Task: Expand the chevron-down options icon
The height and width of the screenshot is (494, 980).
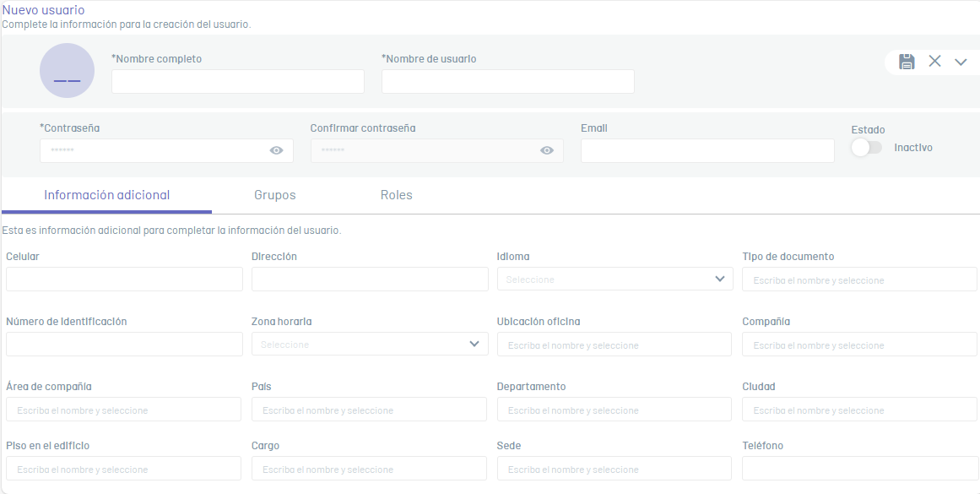Action: 961,62
